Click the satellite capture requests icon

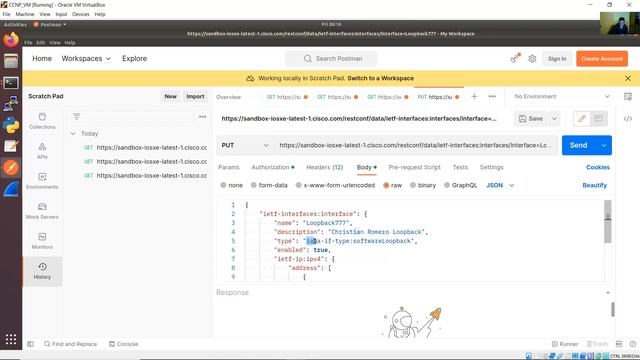coord(515,58)
